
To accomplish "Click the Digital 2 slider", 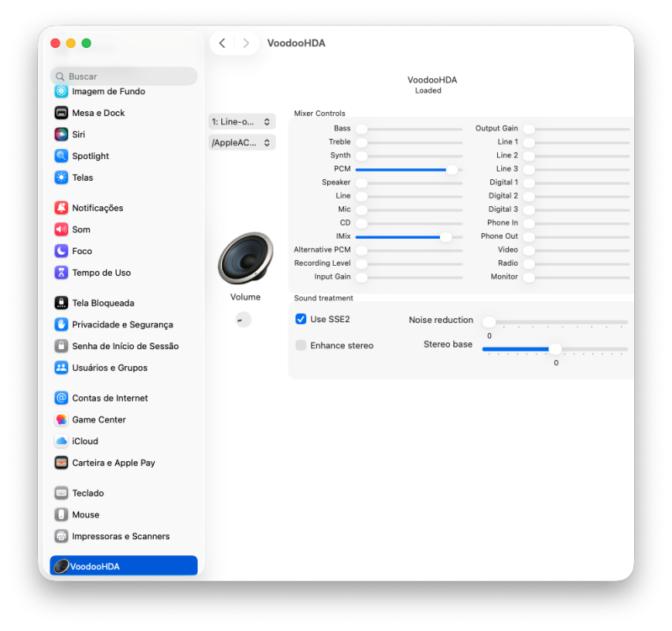I will click(x=576, y=196).
